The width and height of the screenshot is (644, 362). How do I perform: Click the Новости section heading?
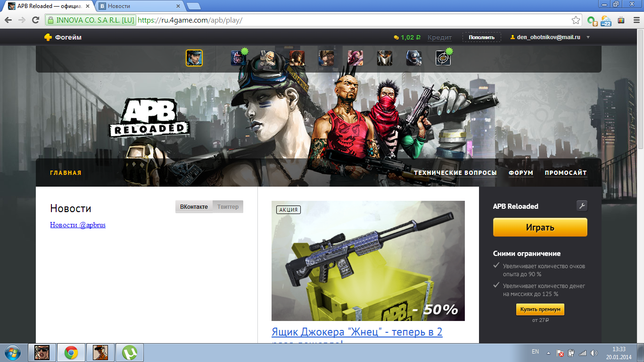pos(71,208)
